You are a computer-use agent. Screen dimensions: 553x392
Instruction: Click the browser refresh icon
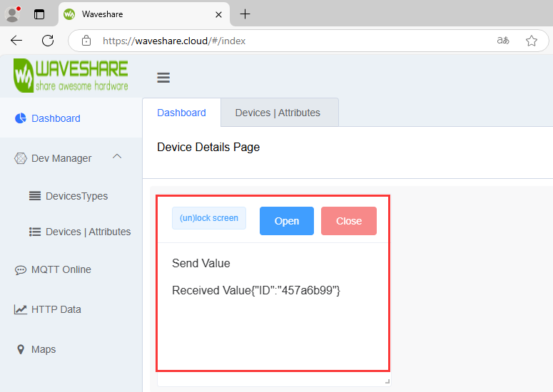[48, 41]
